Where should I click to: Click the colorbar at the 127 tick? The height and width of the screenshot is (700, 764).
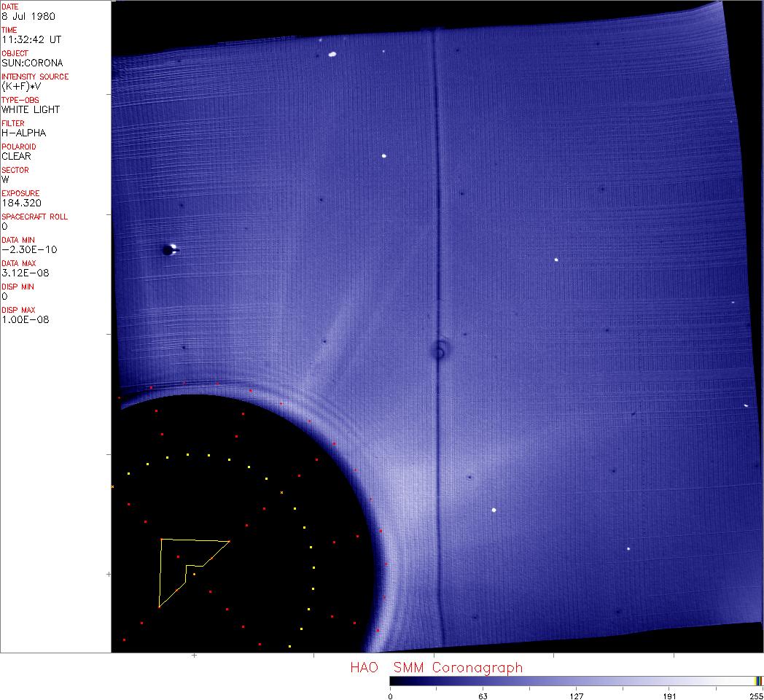(x=576, y=681)
